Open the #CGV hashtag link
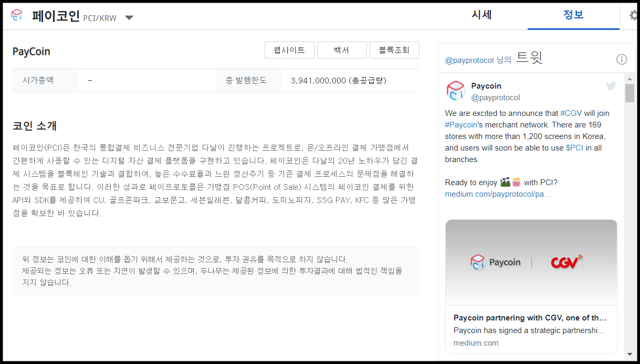640x364 pixels. 571,113
